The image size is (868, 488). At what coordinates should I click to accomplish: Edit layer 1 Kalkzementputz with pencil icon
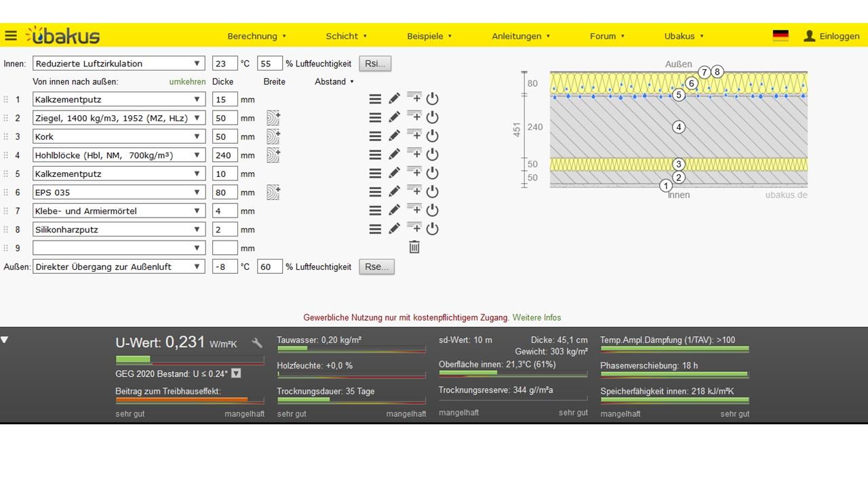(394, 99)
